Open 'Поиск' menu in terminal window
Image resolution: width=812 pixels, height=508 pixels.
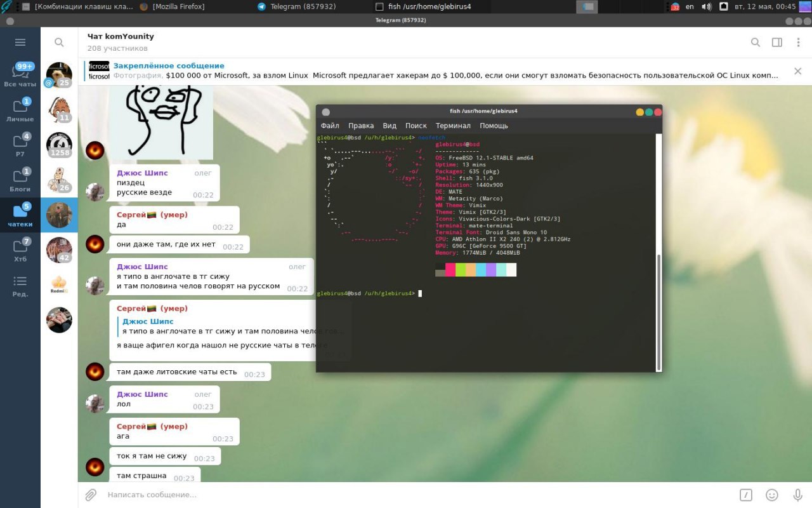[416, 126]
